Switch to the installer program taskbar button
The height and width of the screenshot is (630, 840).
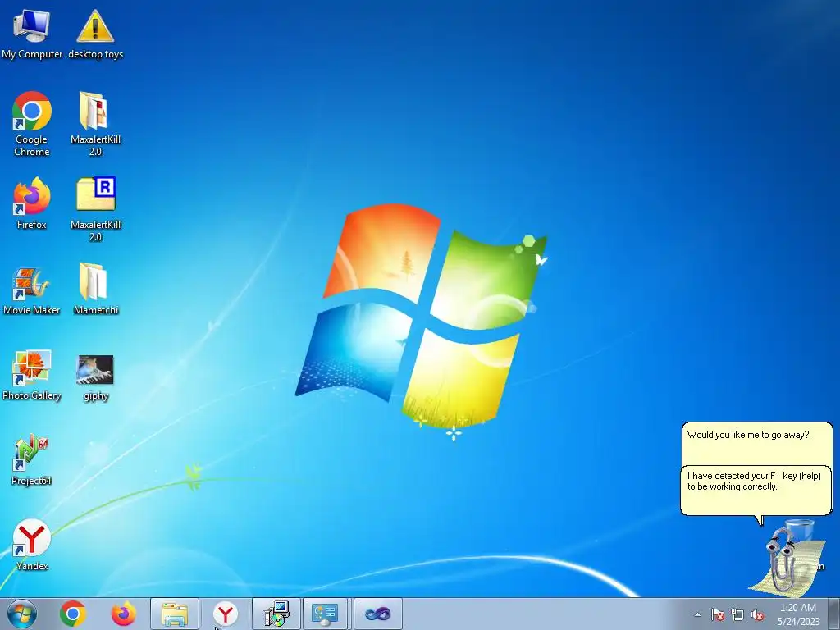coord(276,614)
